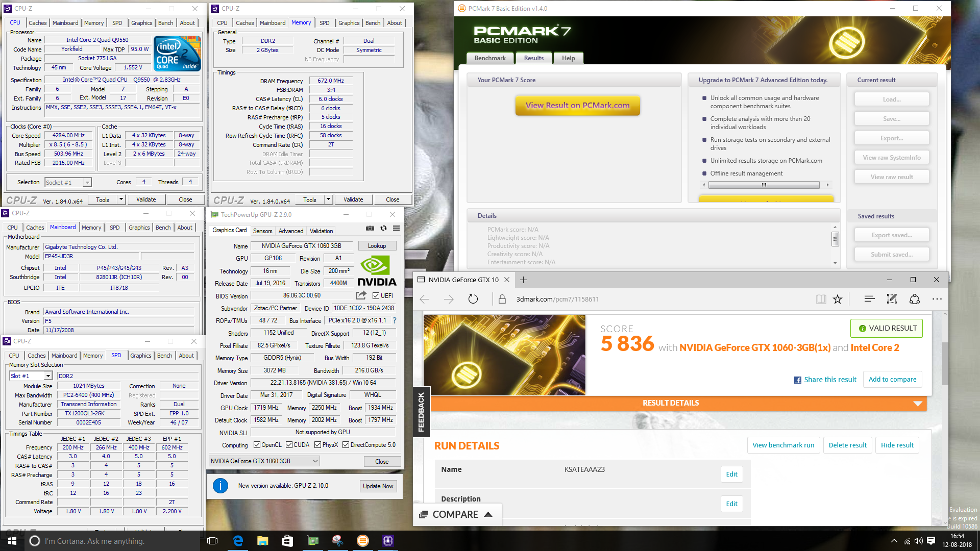
Task: Click the Cortana search box
Action: click(x=112, y=541)
